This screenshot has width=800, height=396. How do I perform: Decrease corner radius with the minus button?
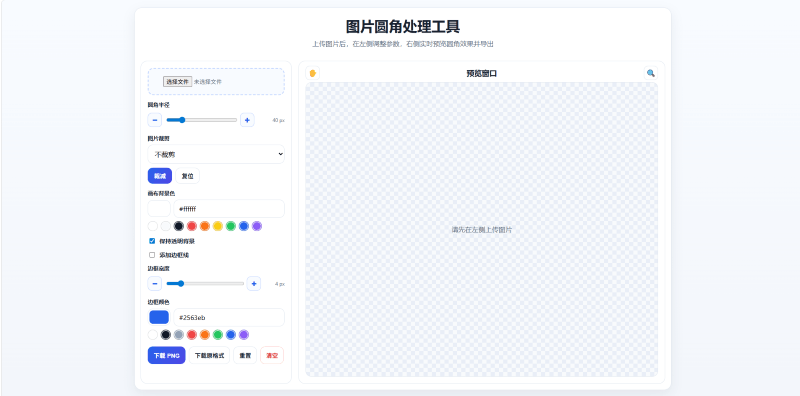click(155, 120)
